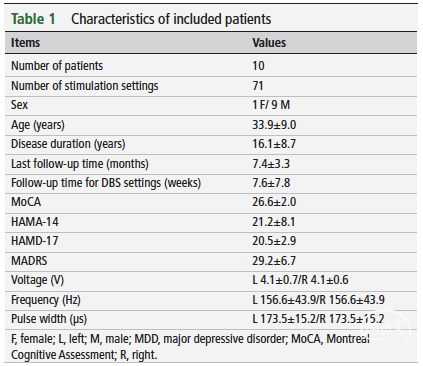Screen dimensions: 423x366
Task: Click the watermark logo over the table
Action: pyautogui.click(x=389, y=329)
